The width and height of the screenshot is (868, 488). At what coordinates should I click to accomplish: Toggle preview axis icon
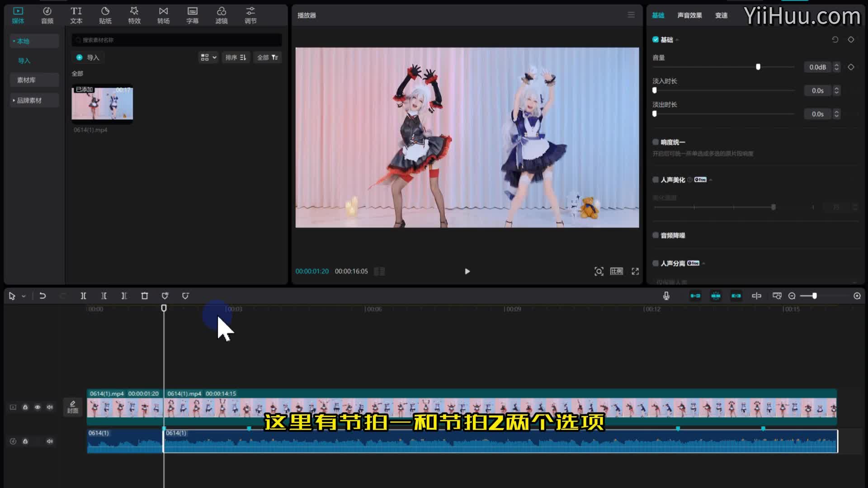[756, 296]
